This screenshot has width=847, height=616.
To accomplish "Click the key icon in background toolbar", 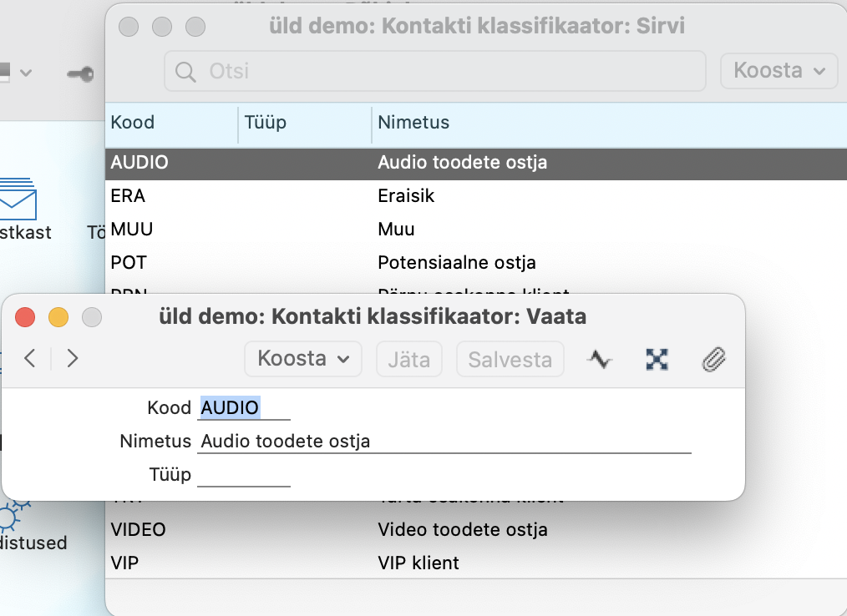I will (x=81, y=73).
